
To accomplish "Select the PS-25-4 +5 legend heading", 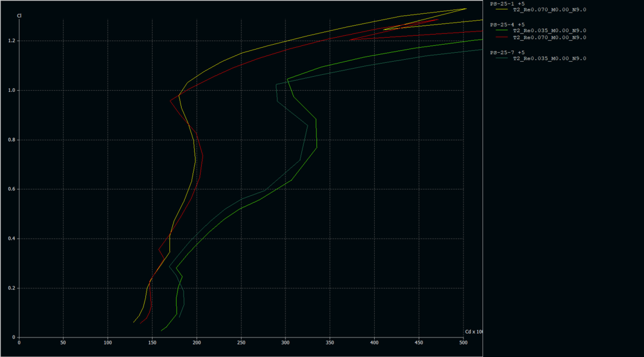I will click(x=507, y=24).
